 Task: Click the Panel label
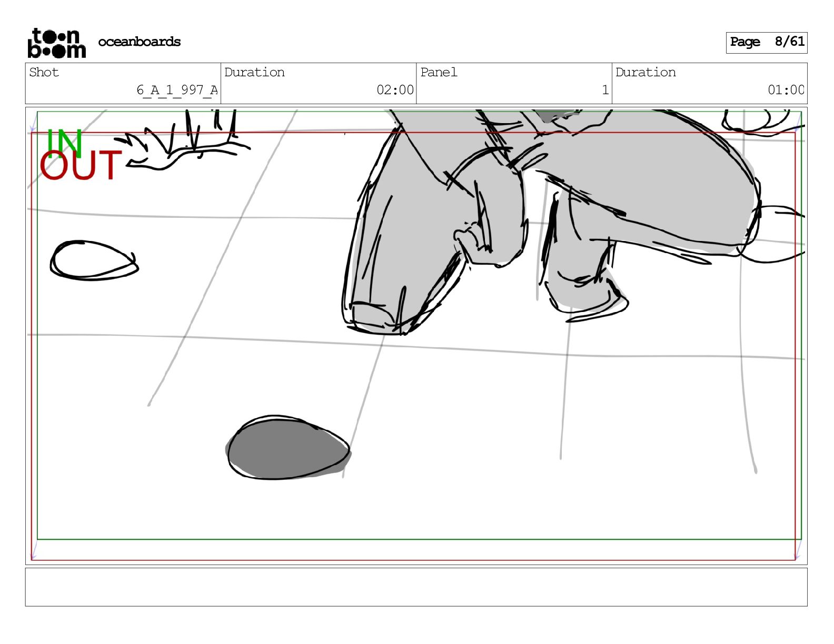point(439,72)
